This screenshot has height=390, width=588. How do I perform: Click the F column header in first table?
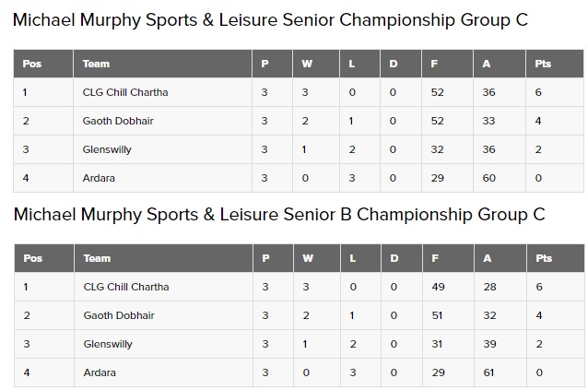pos(434,64)
